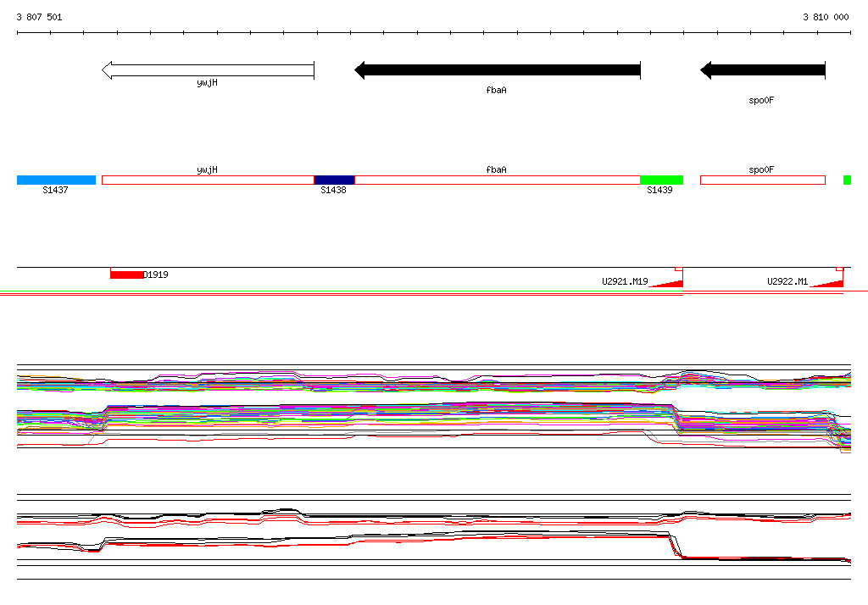Image resolution: width=868 pixels, height=605 pixels.
Task: Click the fbaA label under black arrow
Action: 496,90
